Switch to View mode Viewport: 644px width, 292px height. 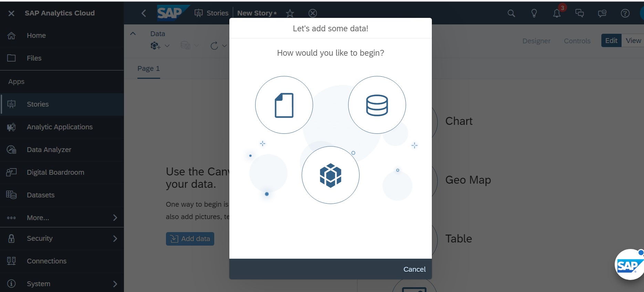[633, 41]
